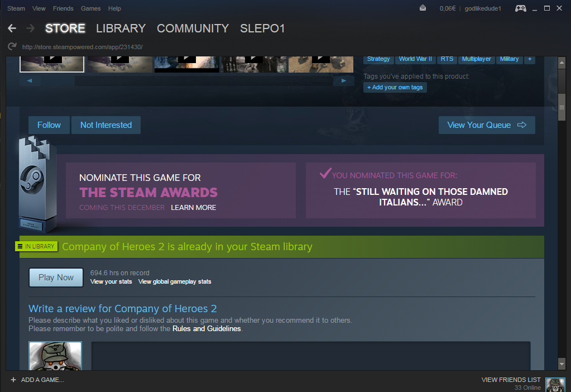
Task: Click the plus button after Military tag
Action: (x=530, y=59)
